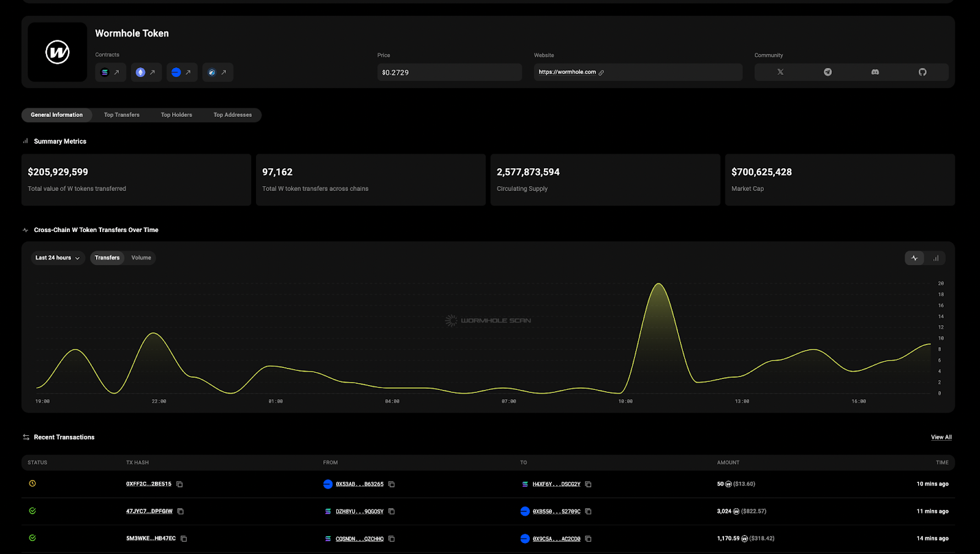This screenshot has width=980, height=554.
Task: Click the 2,577,873,594 circulating supply metric
Action: tap(605, 180)
